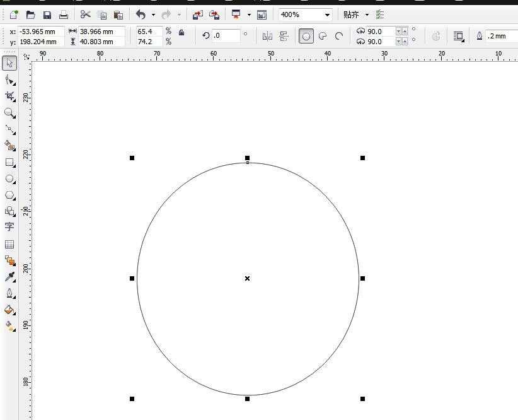Select the Pick tool

pos(9,63)
